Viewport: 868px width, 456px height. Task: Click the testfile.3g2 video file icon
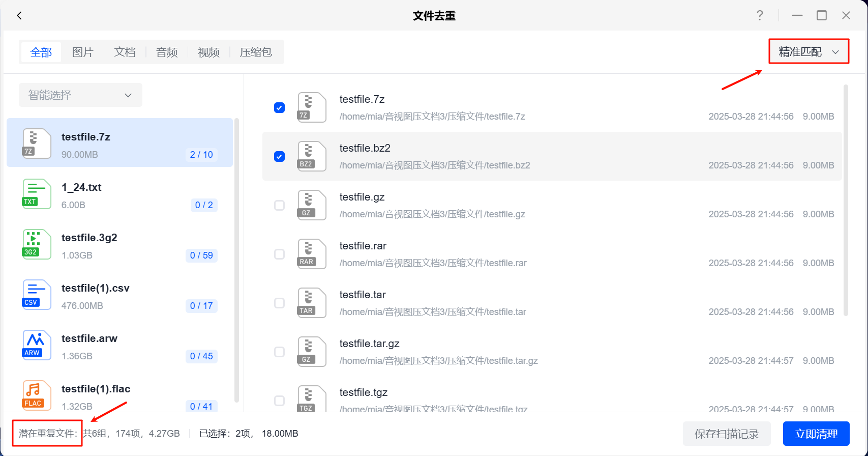[37, 244]
